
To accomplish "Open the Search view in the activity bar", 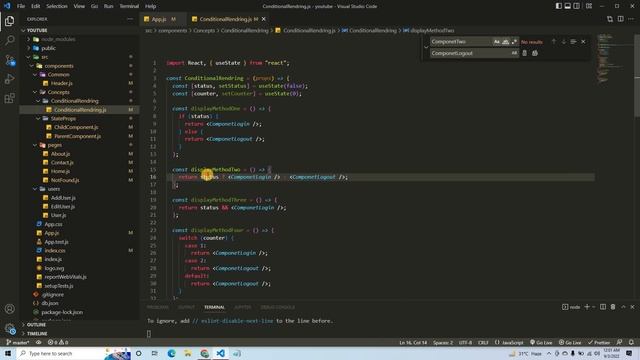I will coord(9,40).
